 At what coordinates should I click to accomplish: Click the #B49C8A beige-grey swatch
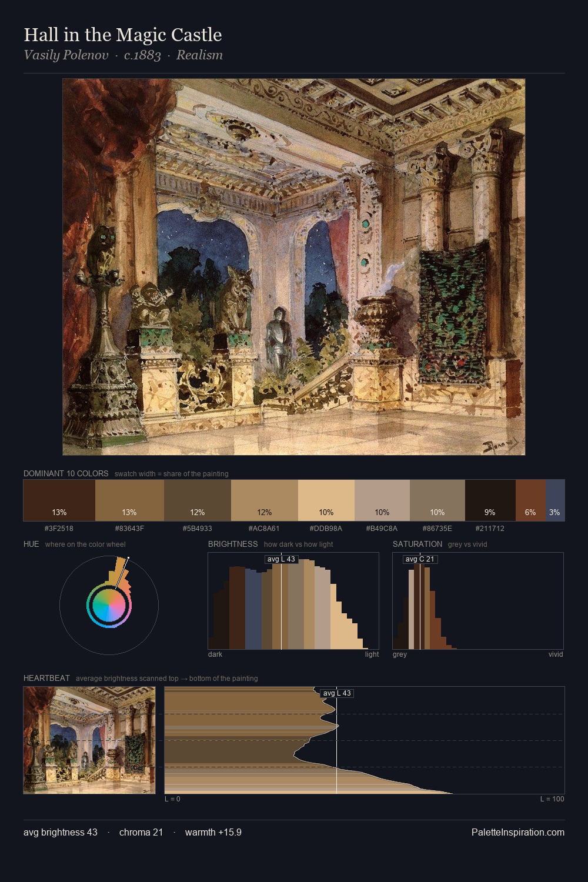click(382, 500)
